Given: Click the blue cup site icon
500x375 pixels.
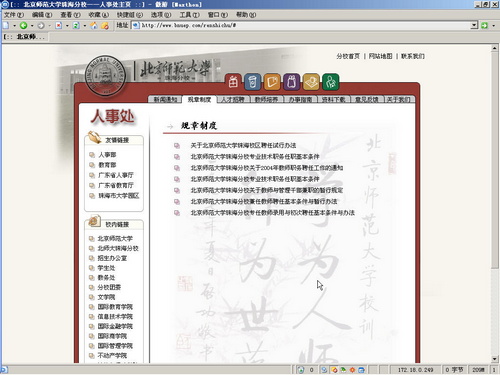Looking at the screenshot, I should point(252,82).
